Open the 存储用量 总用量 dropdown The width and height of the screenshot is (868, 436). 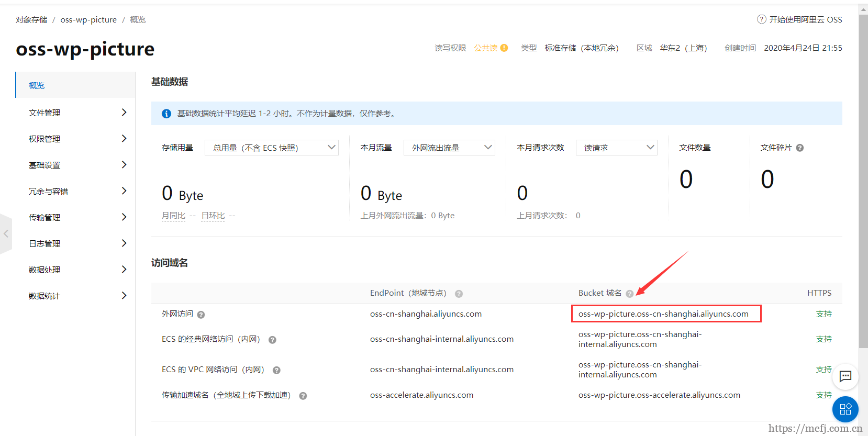tap(272, 148)
